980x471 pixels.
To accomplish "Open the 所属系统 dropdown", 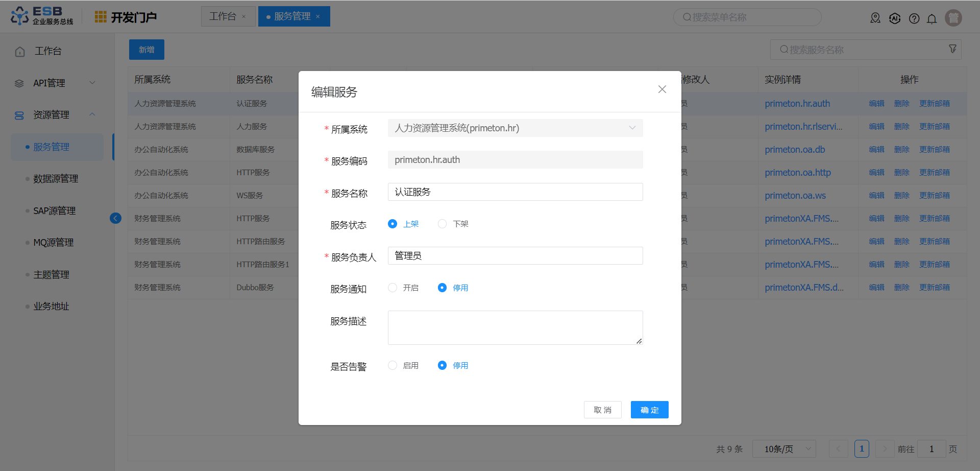I will (x=515, y=128).
